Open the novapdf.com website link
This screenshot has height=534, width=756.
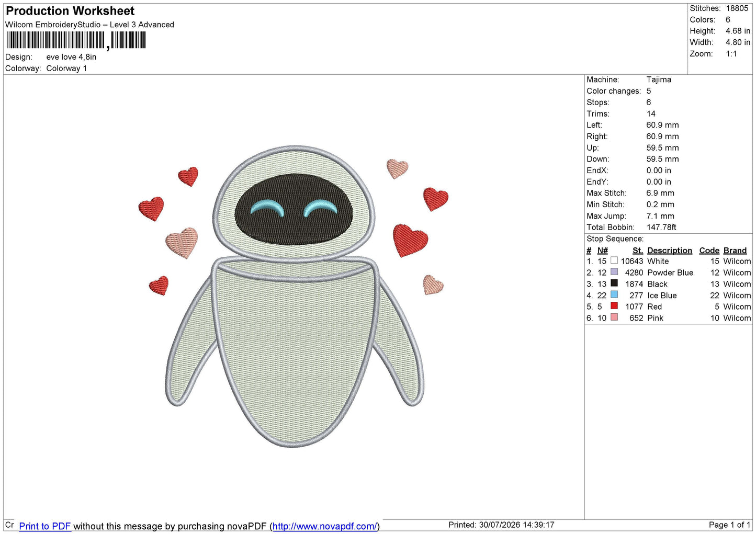coord(324,526)
